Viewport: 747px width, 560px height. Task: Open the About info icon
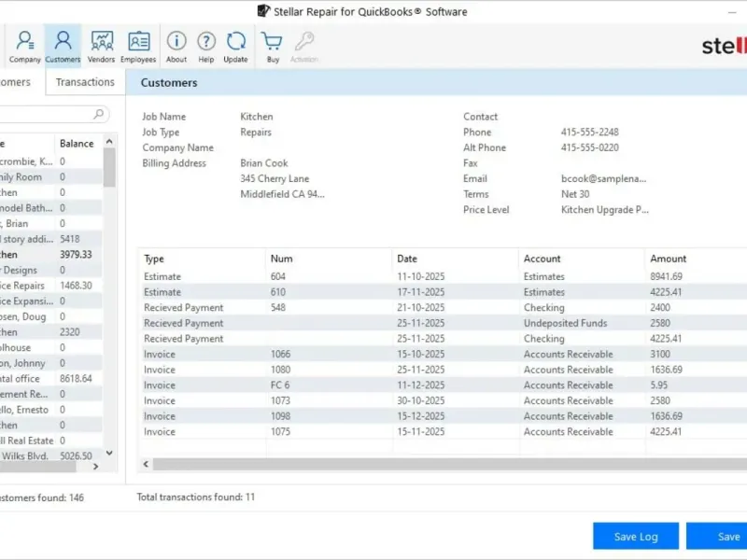pyautogui.click(x=176, y=46)
